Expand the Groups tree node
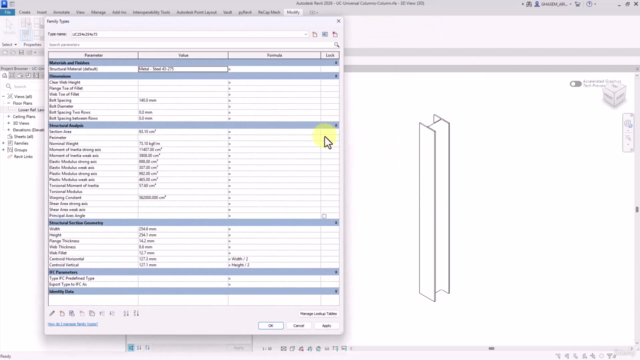The image size is (640, 360). pyautogui.click(x=4, y=150)
